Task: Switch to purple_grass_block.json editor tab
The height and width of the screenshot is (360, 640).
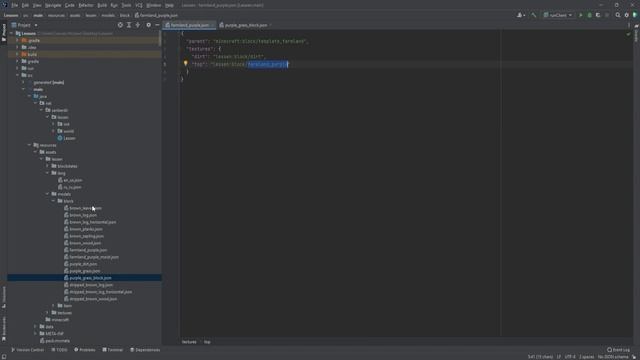Action: point(246,25)
